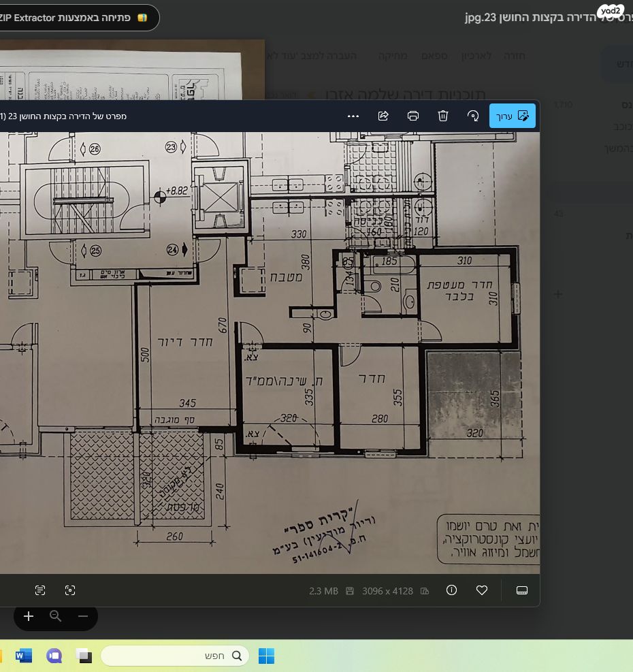633x672 pixels.
Task: Click the background floor plan image preview
Action: click(132, 70)
